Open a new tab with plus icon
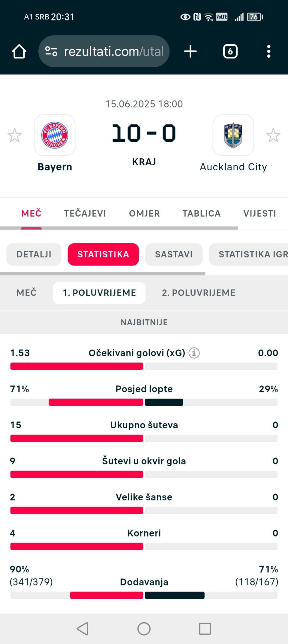 tap(190, 51)
